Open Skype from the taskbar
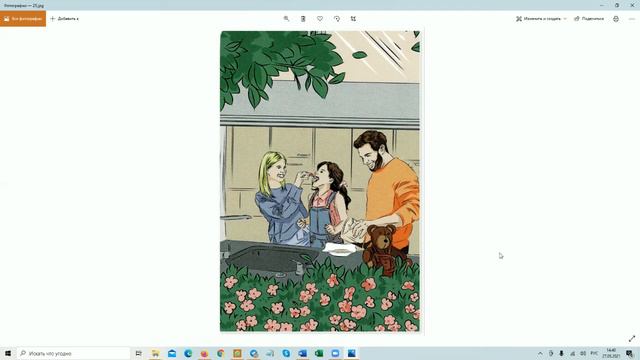Viewport: 640px width, 360px height. tap(286, 353)
